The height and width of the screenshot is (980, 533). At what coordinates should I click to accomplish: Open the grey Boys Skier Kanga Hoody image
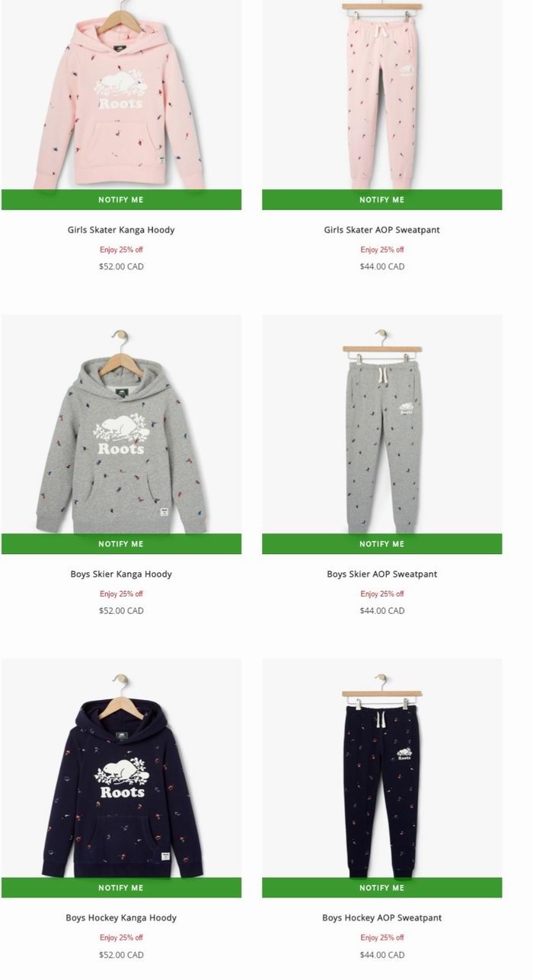(121, 424)
